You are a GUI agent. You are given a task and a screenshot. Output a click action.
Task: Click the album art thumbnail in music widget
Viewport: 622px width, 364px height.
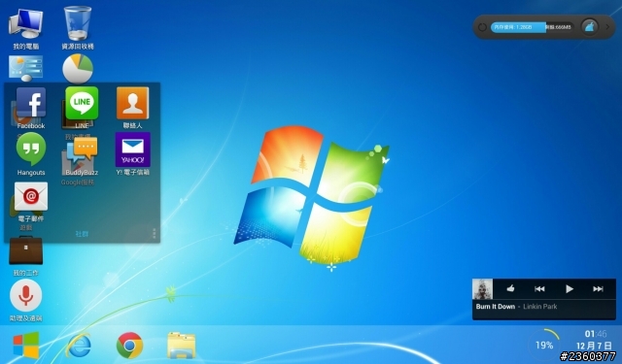(x=482, y=288)
